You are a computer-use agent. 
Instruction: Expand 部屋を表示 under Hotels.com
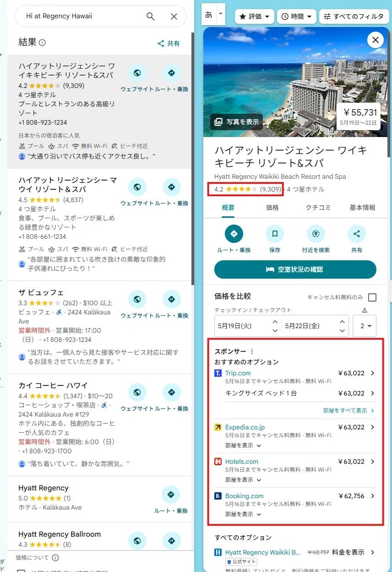pos(243,480)
